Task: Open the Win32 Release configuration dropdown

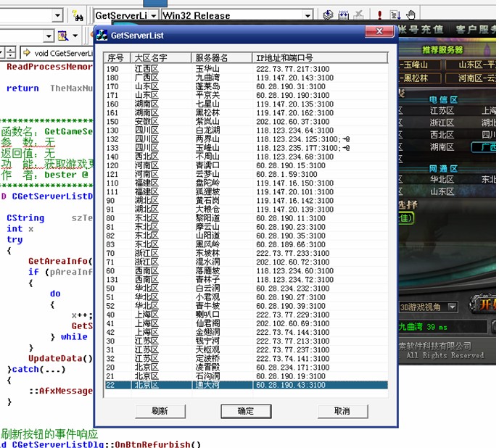Action: pos(308,16)
